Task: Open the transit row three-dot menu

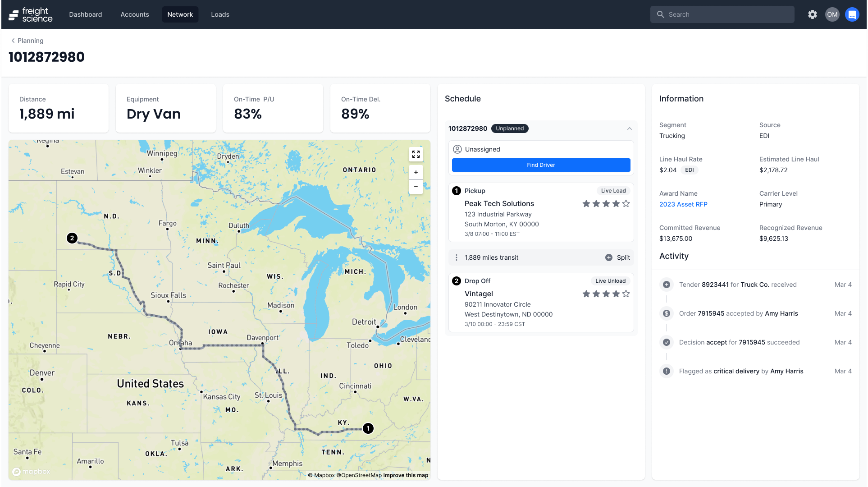Action: (457, 257)
